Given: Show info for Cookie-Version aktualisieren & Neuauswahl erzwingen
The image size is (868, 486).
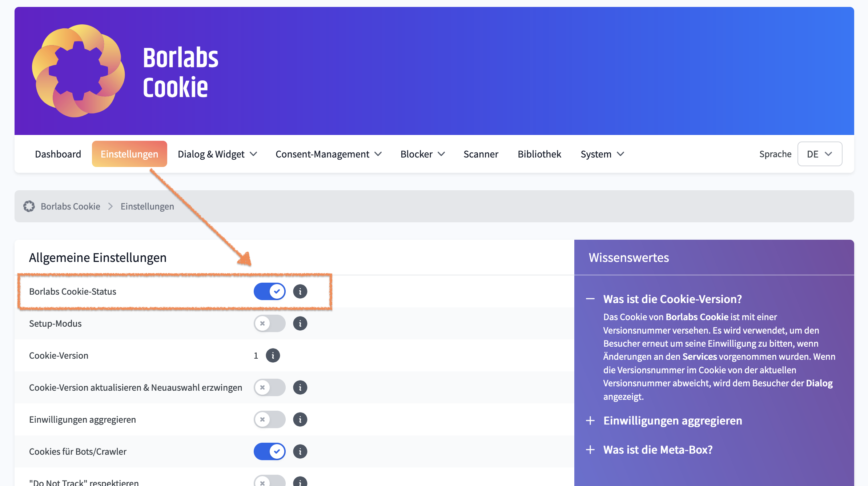Looking at the screenshot, I should [x=300, y=387].
